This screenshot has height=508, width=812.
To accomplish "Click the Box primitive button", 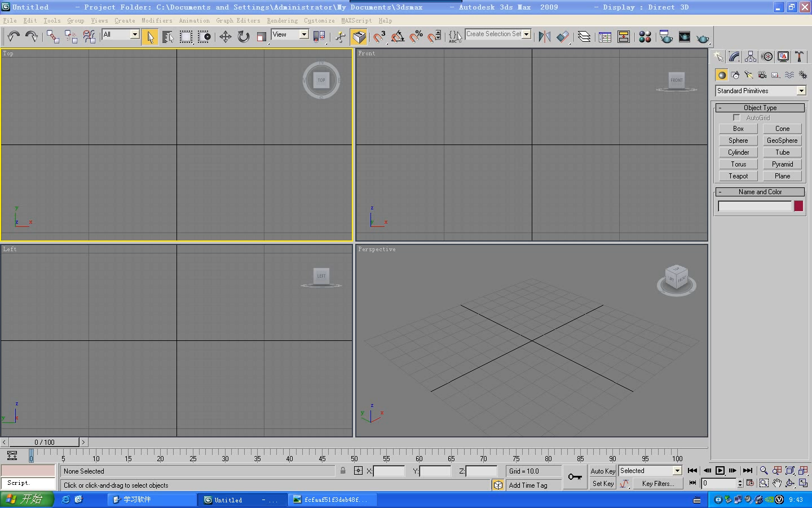I will (x=738, y=129).
